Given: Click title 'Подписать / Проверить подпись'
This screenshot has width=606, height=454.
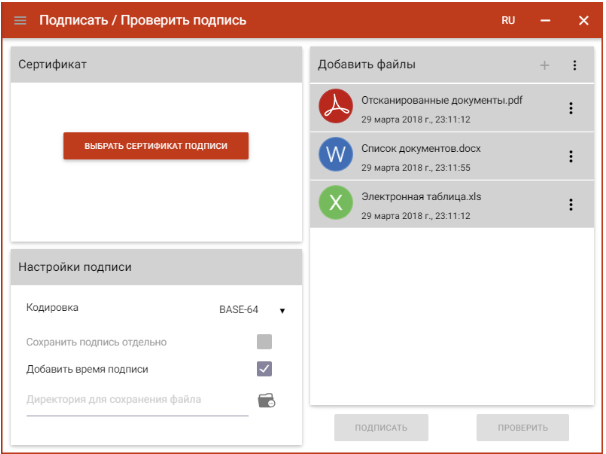Looking at the screenshot, I should [143, 20].
